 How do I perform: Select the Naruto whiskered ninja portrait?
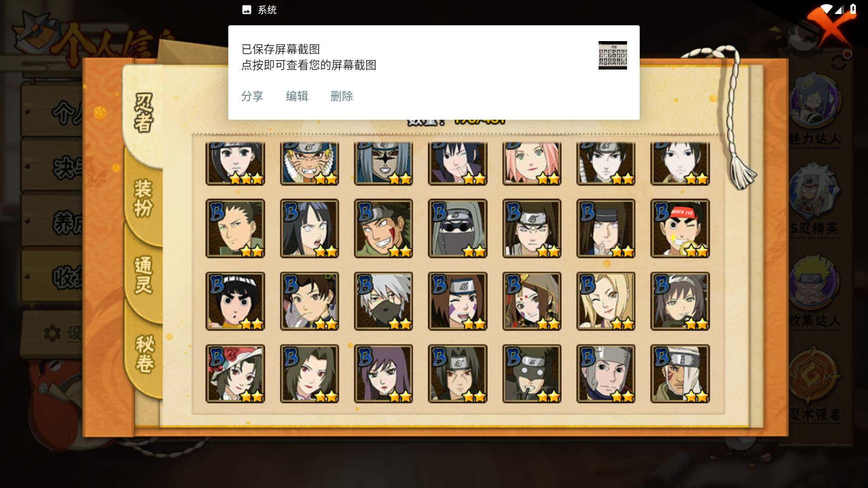(309, 164)
